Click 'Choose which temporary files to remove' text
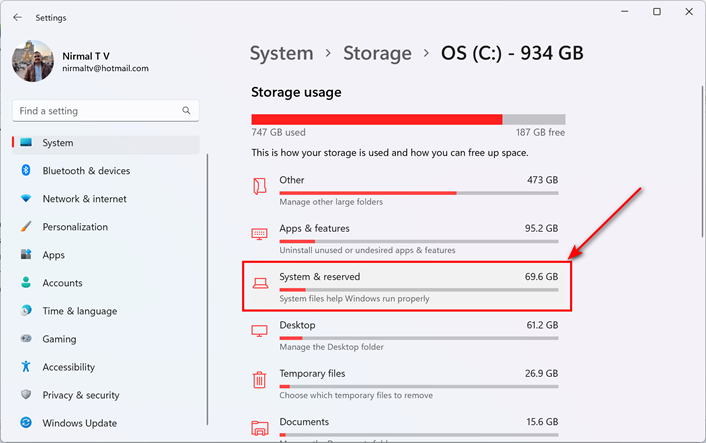Image resolution: width=706 pixels, height=443 pixels. tap(356, 395)
